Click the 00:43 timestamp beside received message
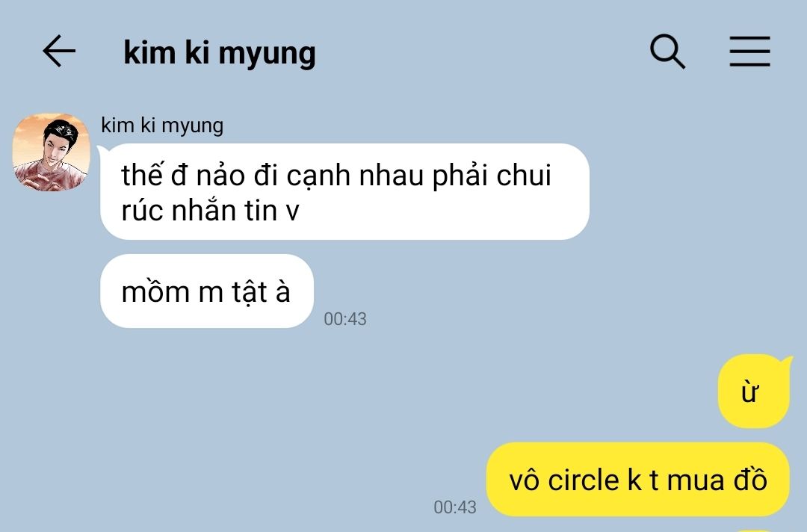 coord(344,319)
